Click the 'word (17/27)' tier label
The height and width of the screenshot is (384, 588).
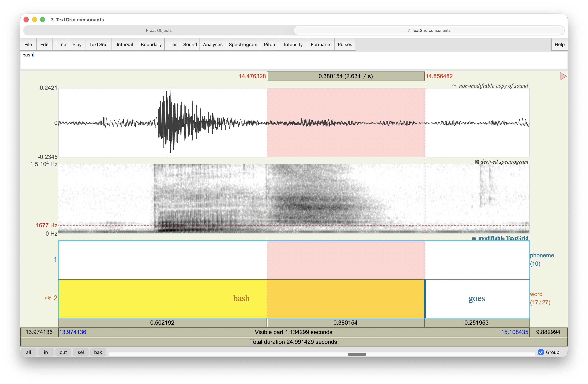(x=540, y=298)
